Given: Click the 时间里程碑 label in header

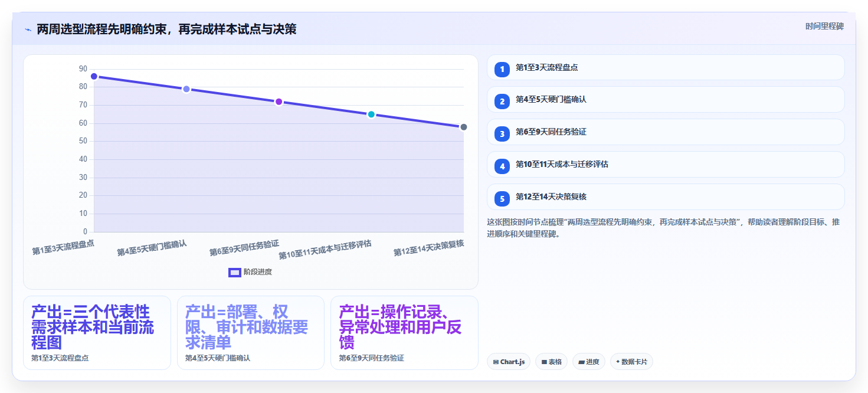Looking at the screenshot, I should (824, 27).
